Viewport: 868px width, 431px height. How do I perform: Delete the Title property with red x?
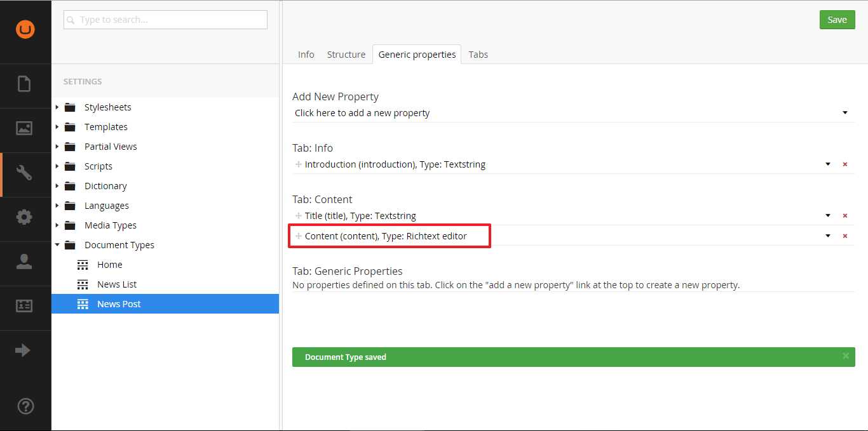[845, 216]
